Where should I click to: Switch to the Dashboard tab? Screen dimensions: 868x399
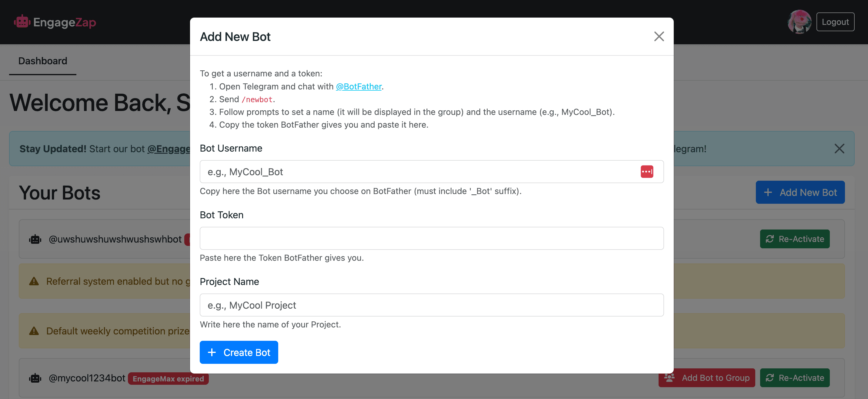(42, 61)
